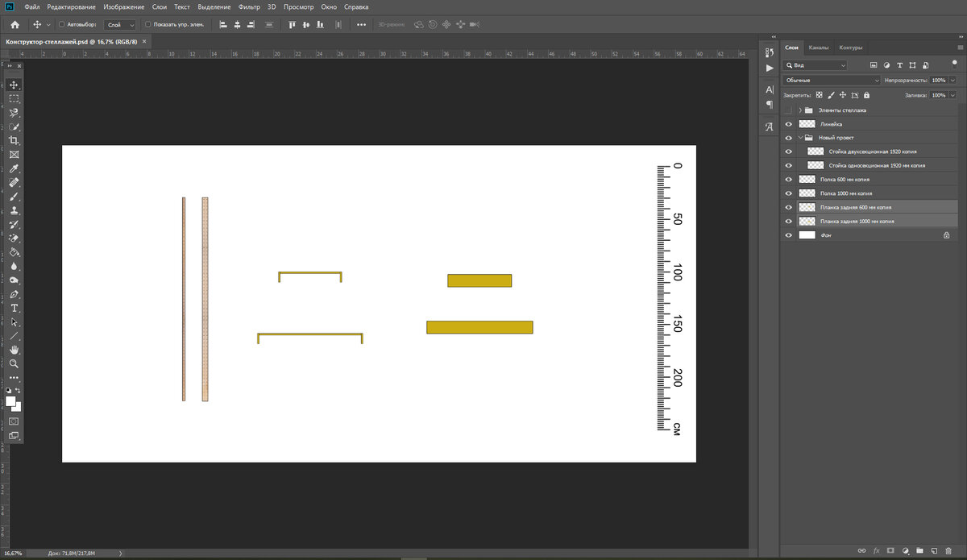Viewport: 967px width, 560px height.
Task: Open the History panel icon
Action: [x=769, y=53]
